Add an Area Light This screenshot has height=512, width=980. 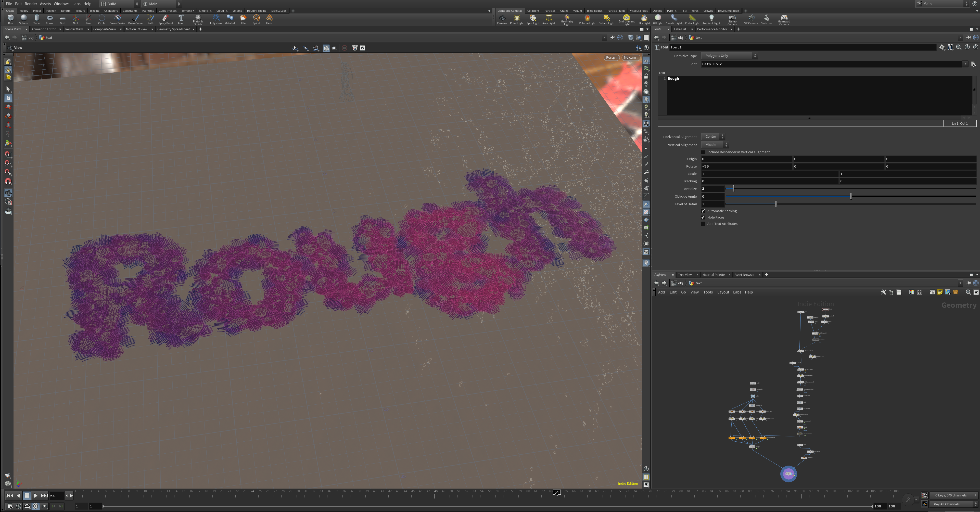(549, 19)
